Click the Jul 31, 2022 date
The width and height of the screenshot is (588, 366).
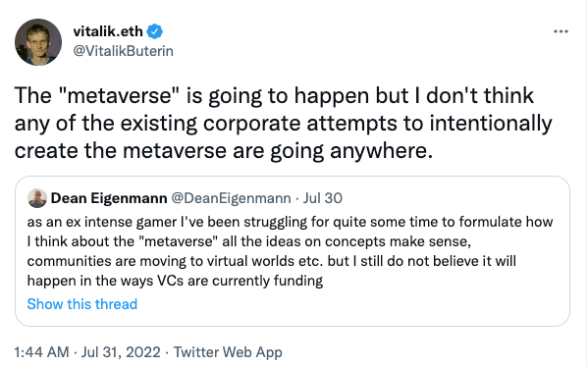point(121,352)
